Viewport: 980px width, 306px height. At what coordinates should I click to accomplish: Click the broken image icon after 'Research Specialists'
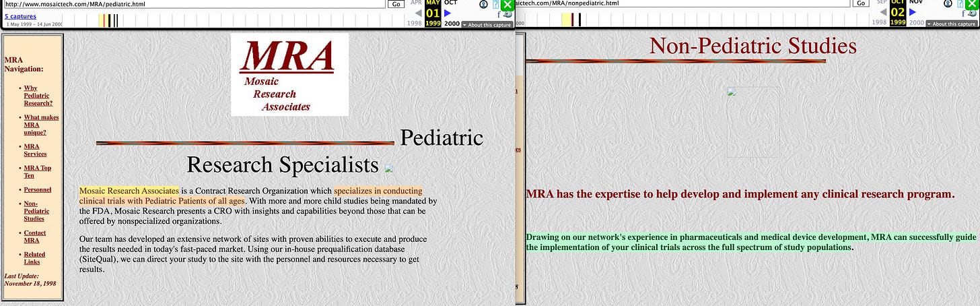(388, 167)
